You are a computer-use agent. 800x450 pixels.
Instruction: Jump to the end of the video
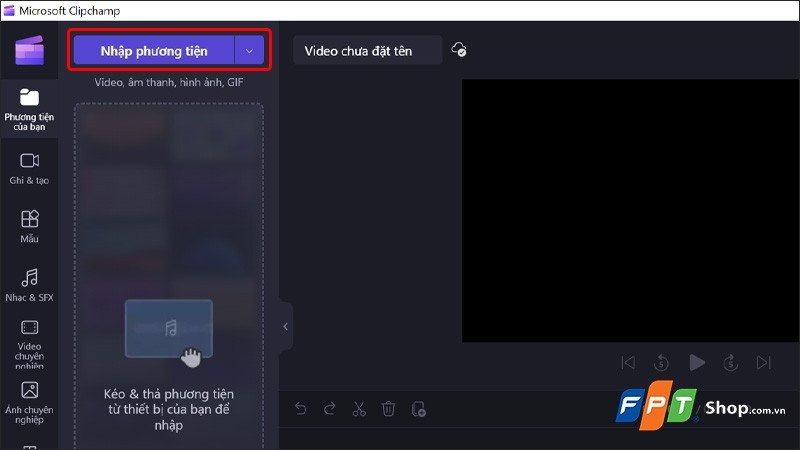(763, 363)
